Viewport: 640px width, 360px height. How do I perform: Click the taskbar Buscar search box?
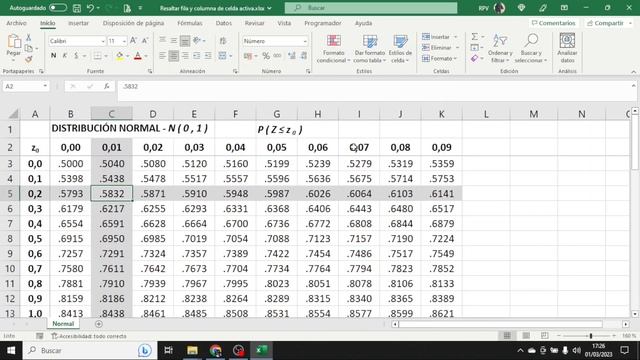click(x=90, y=350)
